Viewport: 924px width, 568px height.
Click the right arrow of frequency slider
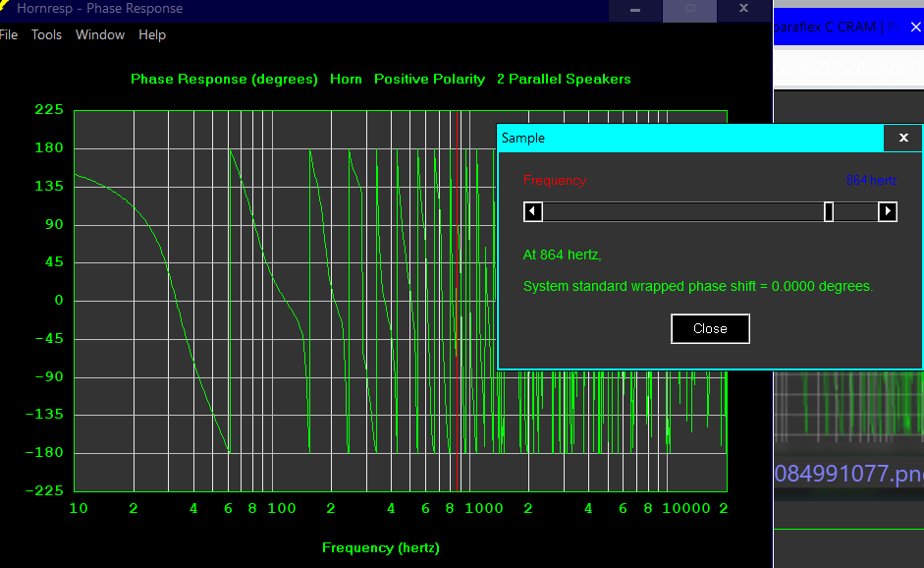click(888, 211)
